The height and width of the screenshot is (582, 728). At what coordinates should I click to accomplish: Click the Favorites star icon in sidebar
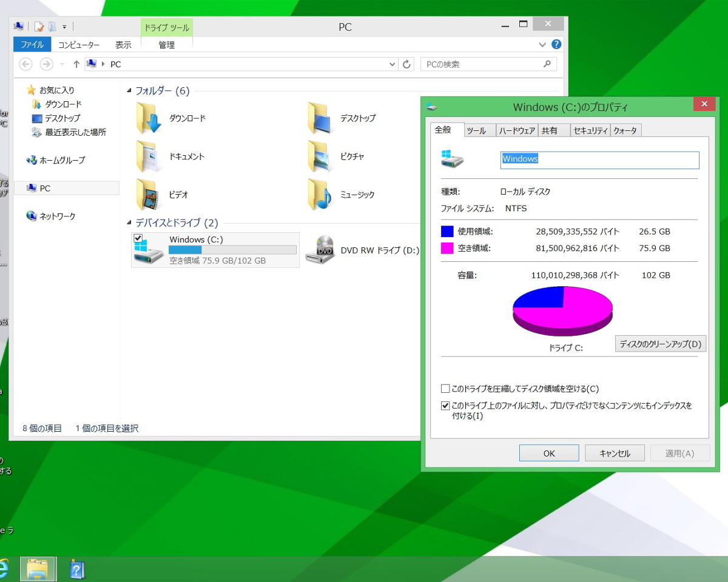coord(31,90)
